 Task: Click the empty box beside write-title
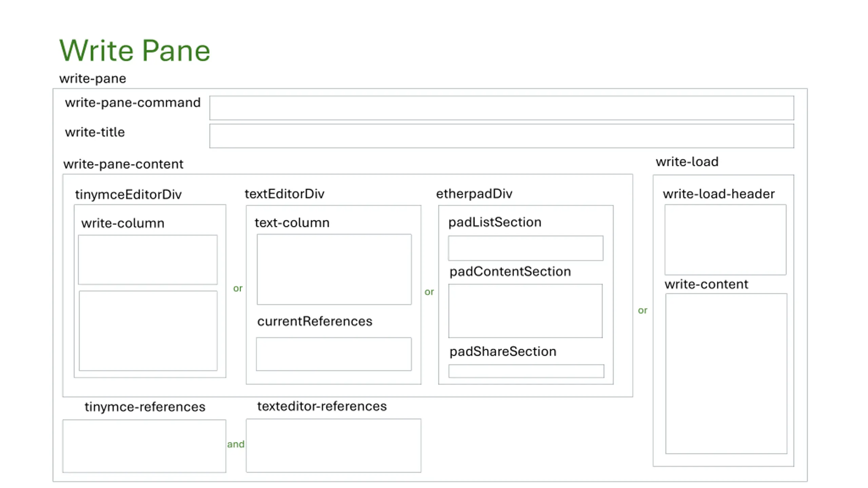(501, 136)
